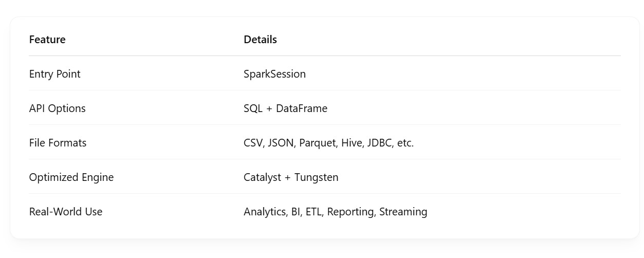Click the CSV, JSON, Parquet details cell
Screen dimensions: 644x258
point(328,143)
